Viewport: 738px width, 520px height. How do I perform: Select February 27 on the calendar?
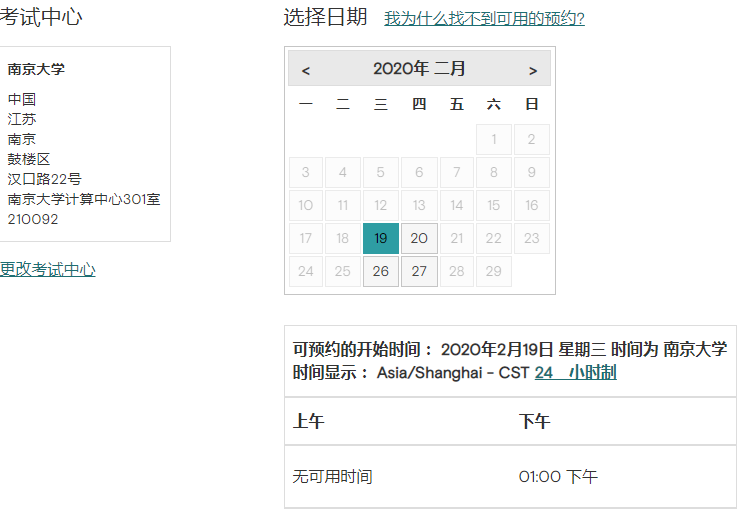click(419, 271)
